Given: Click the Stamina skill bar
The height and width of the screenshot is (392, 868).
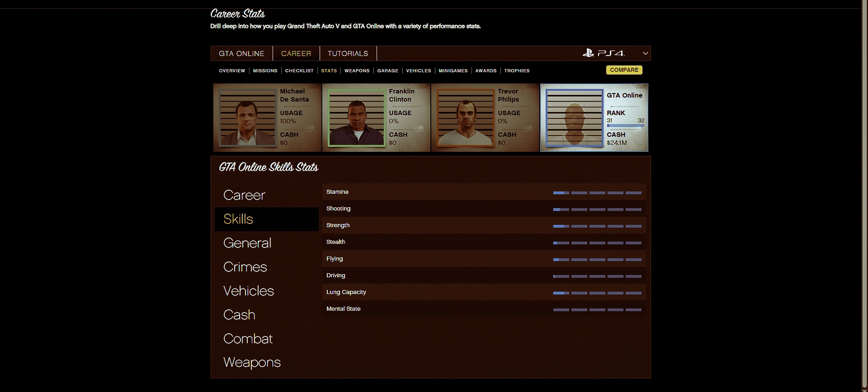Looking at the screenshot, I should tap(597, 193).
